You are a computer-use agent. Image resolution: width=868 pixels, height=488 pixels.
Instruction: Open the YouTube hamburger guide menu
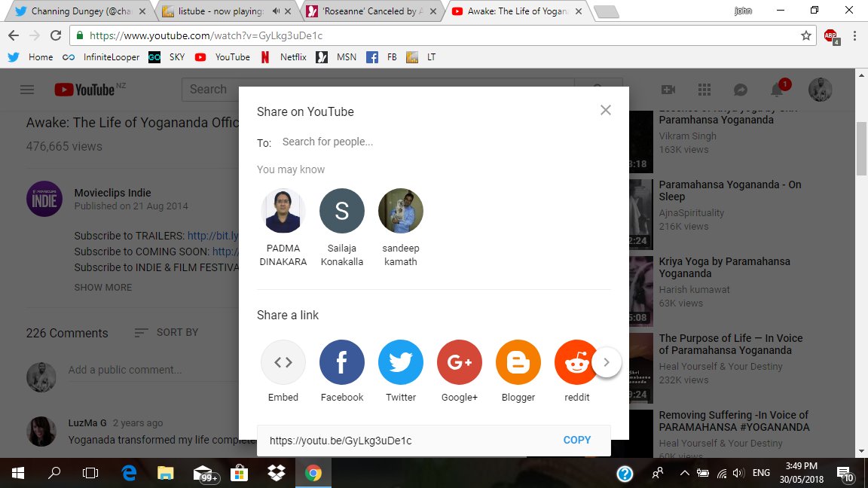pyautogui.click(x=27, y=90)
